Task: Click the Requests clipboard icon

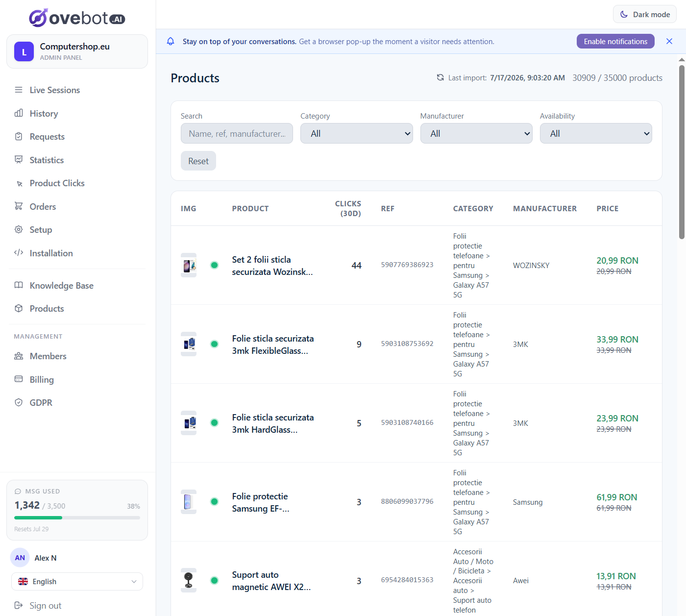Action: pos(19,136)
